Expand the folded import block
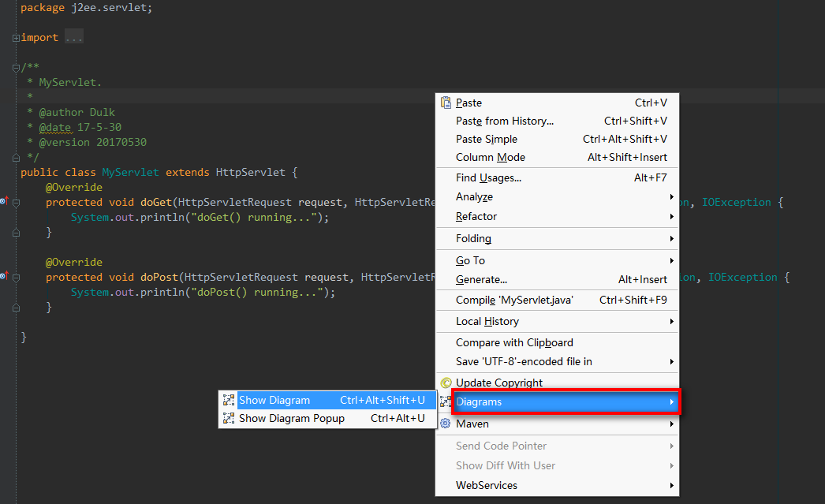The height and width of the screenshot is (504, 825). click(16, 38)
